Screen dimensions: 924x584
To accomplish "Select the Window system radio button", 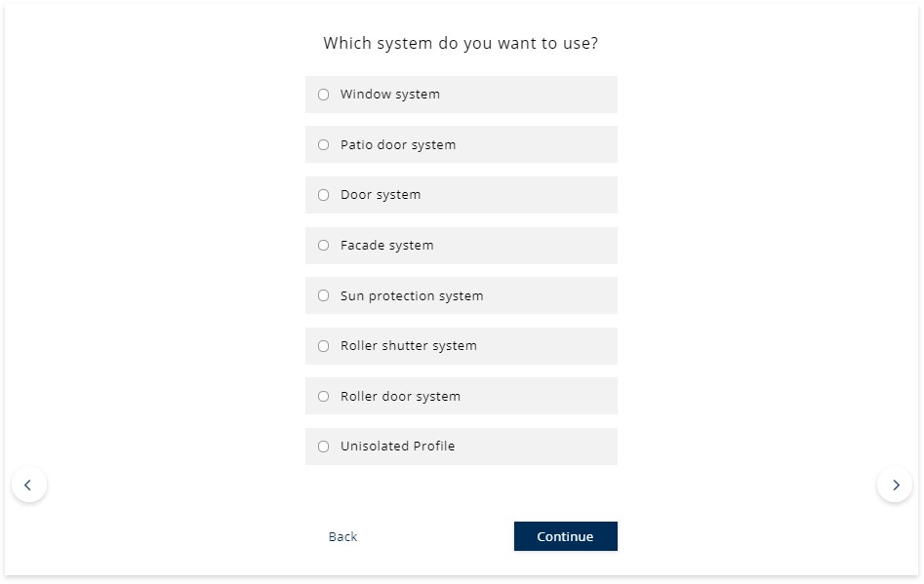I will pos(324,95).
